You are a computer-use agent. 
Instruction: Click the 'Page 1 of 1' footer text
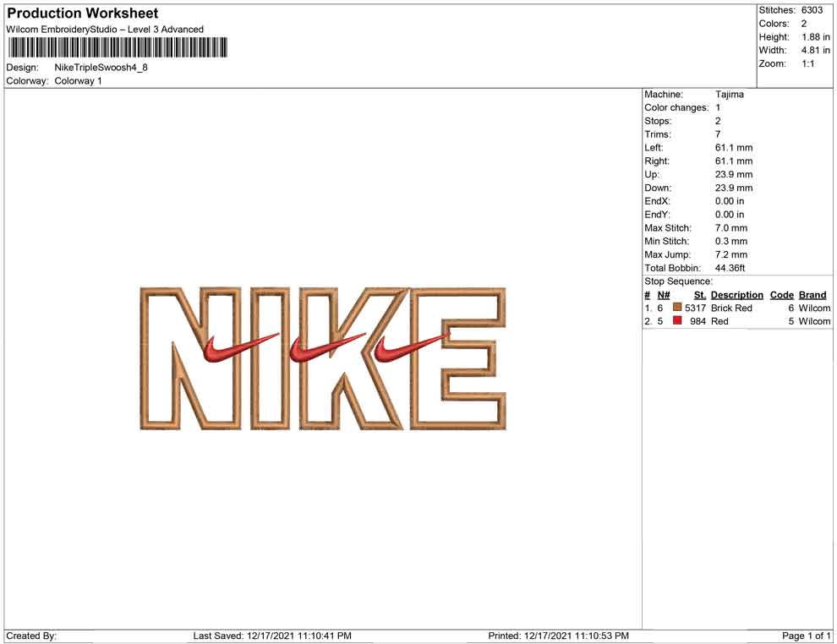pyautogui.click(x=806, y=636)
